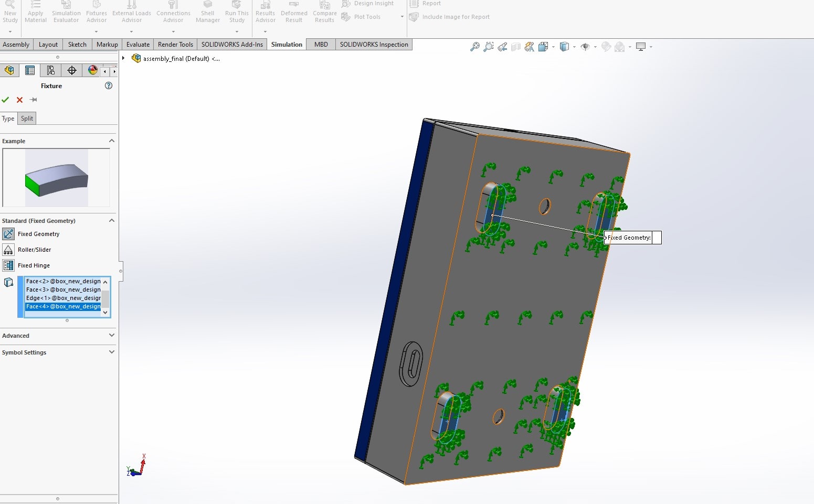Click the Faces/Edges selection box icon
This screenshot has width=814, height=504.
point(8,282)
